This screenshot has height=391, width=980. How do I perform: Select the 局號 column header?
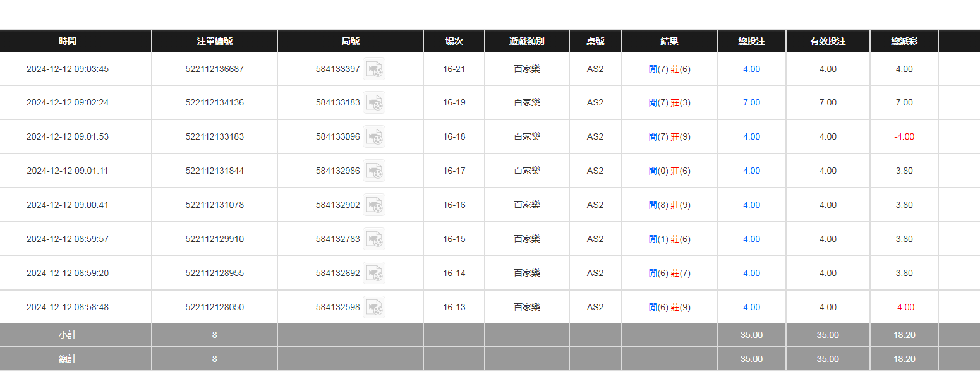[x=350, y=41]
